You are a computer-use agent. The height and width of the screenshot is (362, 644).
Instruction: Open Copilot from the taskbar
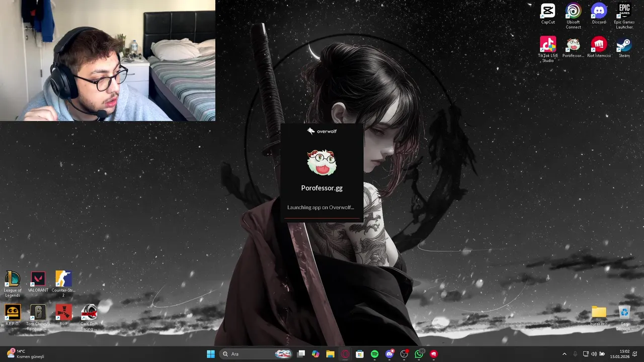tap(315, 354)
